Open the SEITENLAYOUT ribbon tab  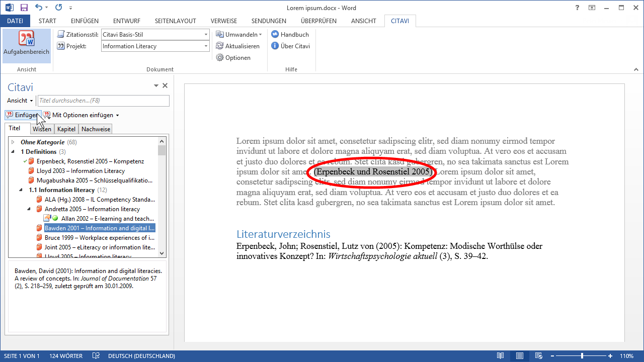[x=175, y=21]
